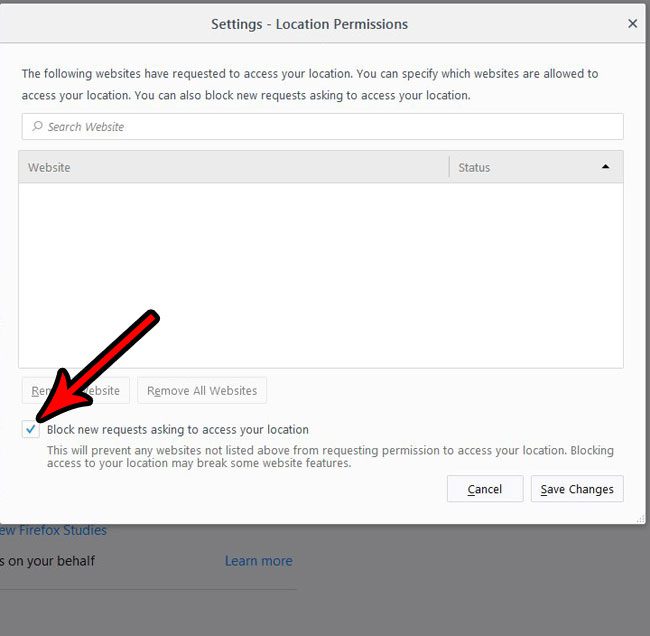Viewport: 650px width, 636px height.
Task: Sort the list by Status column
Action: [520, 167]
